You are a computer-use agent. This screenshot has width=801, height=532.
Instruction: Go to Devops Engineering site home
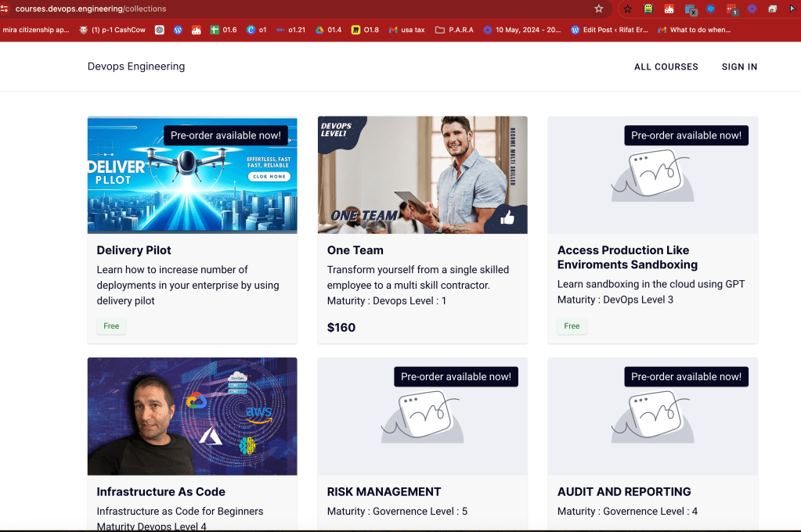[x=136, y=66]
